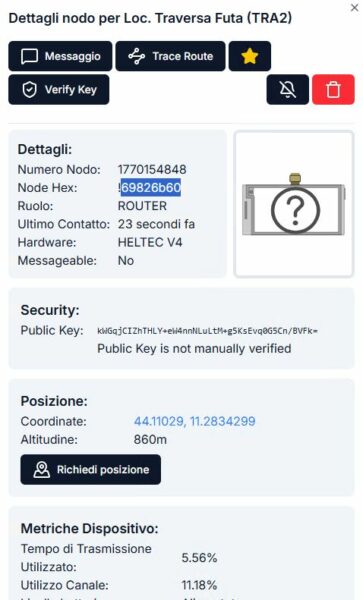Start a Trace Route to this node
363x600 pixels.
pyautogui.click(x=171, y=56)
